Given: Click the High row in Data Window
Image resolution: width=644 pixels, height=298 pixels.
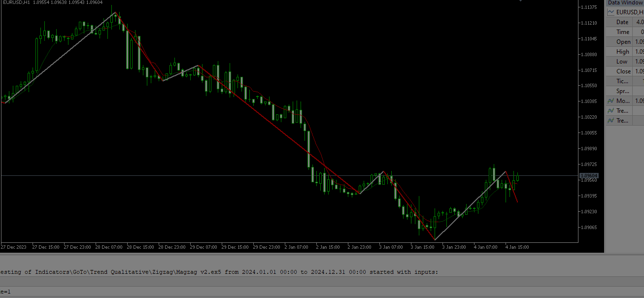Looking at the screenshot, I should [x=625, y=52].
